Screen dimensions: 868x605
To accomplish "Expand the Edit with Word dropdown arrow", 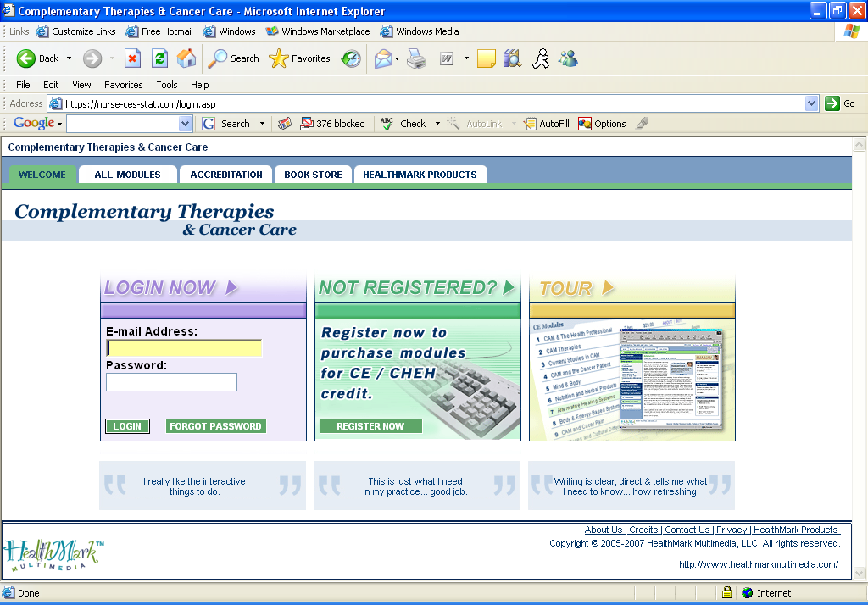I will pos(467,58).
